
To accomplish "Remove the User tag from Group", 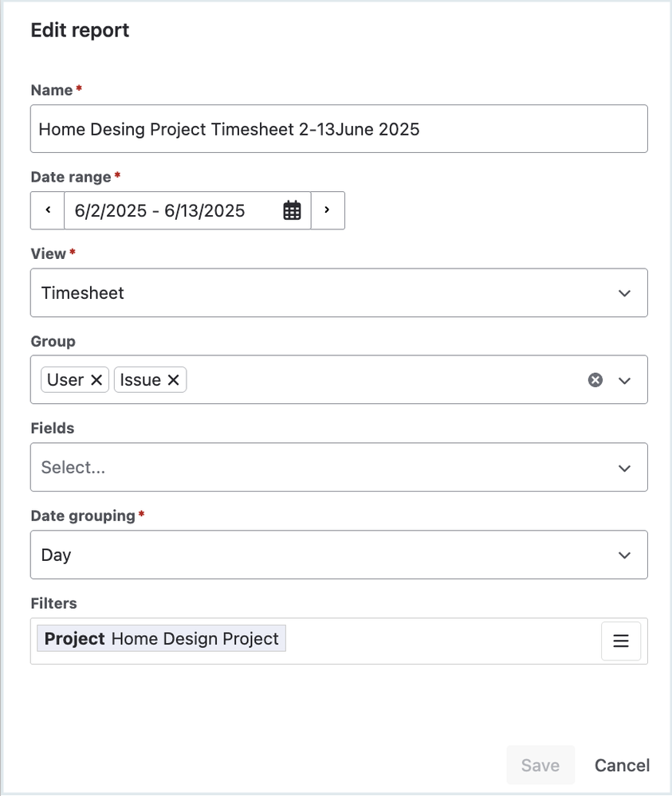I will [x=96, y=380].
